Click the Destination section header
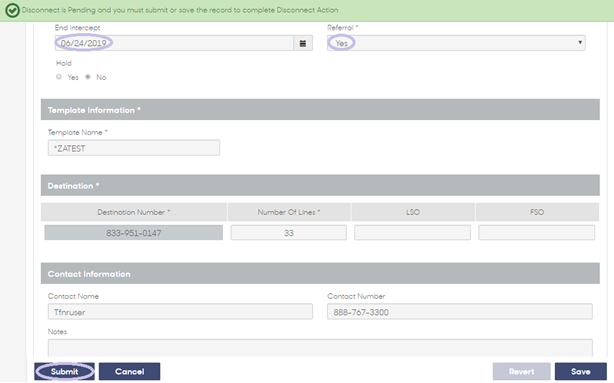The height and width of the screenshot is (383, 614). tap(320, 185)
